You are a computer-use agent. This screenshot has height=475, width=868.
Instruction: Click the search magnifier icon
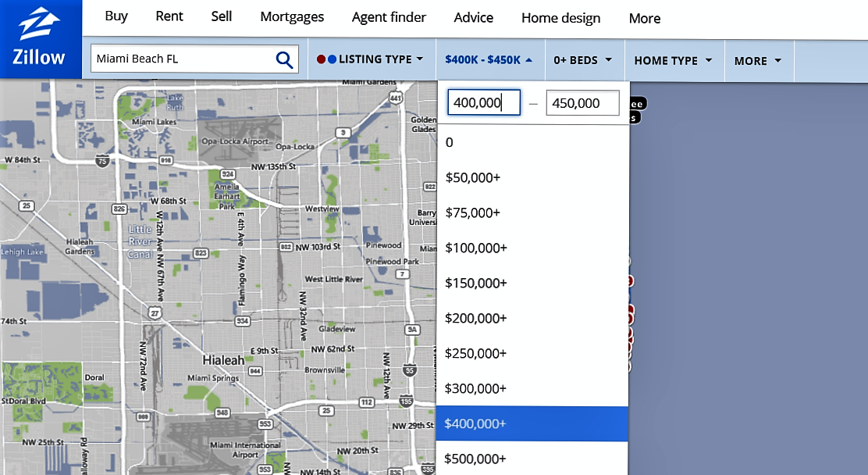pos(284,59)
